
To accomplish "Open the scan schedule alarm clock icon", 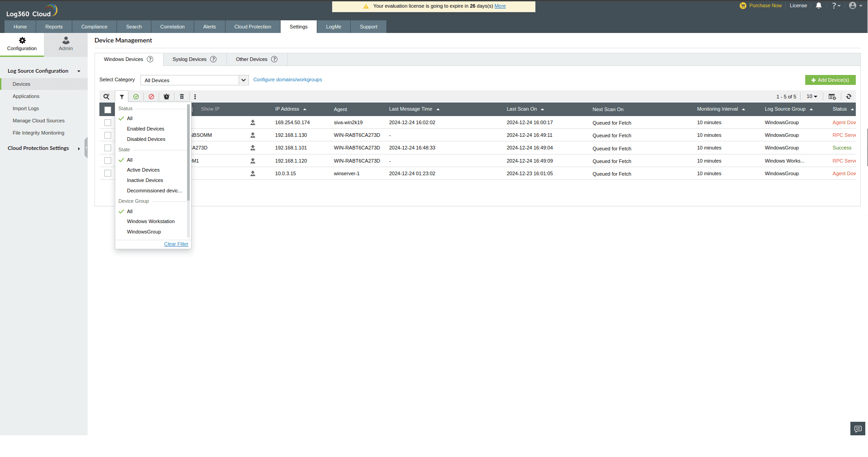I will (x=166, y=97).
